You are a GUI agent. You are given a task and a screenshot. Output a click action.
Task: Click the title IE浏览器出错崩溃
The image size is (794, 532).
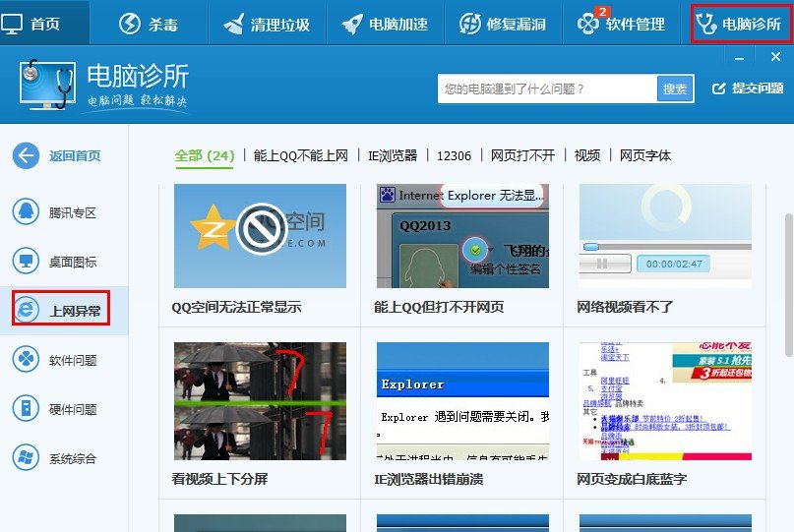tap(429, 479)
